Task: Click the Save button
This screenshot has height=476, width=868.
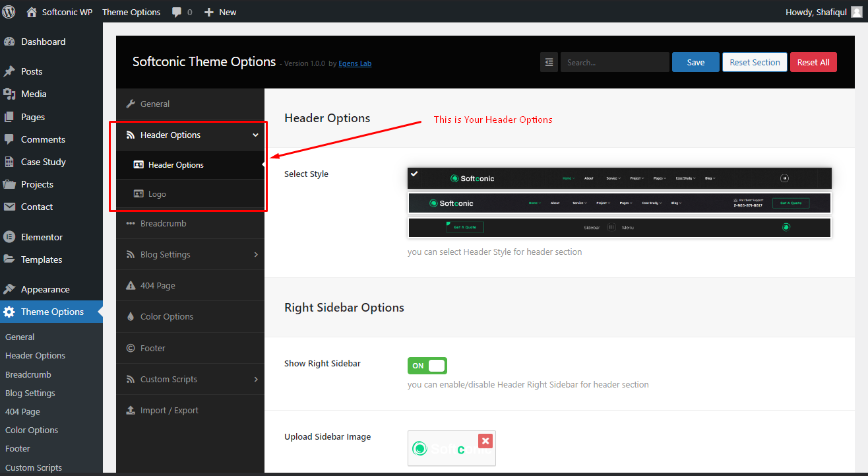Action: coord(696,62)
